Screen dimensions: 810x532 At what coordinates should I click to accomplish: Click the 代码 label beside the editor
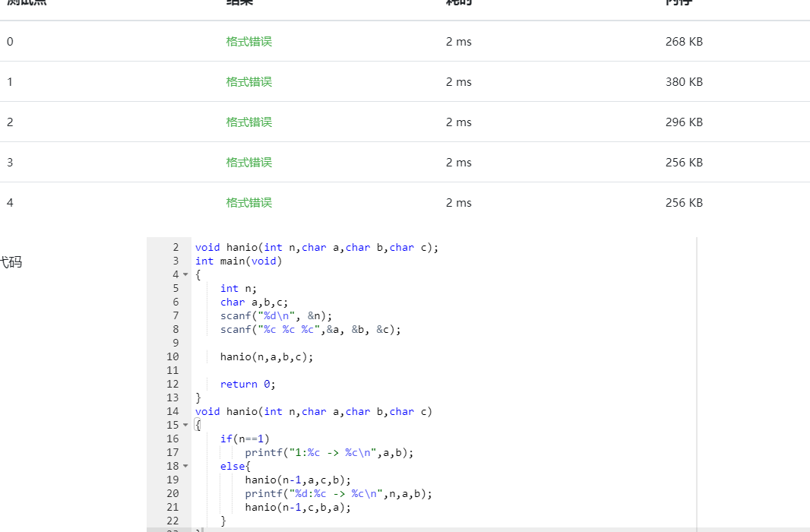[11, 262]
